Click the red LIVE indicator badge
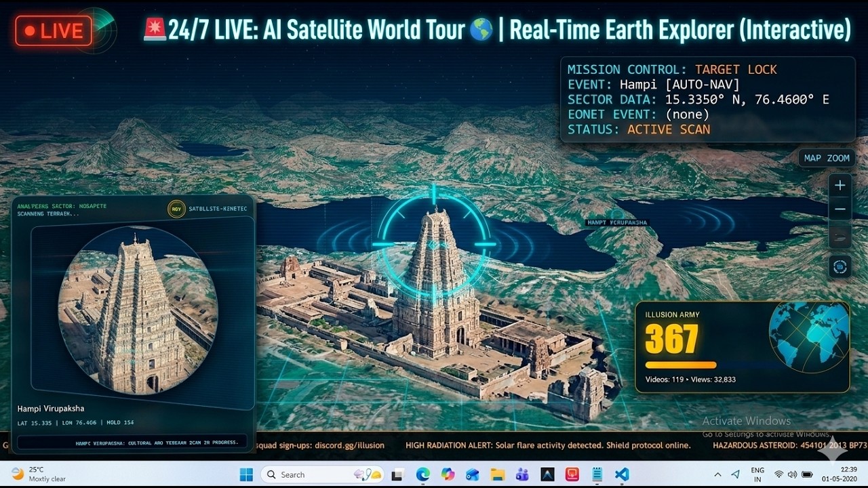Screen dimensions: 868x488 tap(54, 30)
